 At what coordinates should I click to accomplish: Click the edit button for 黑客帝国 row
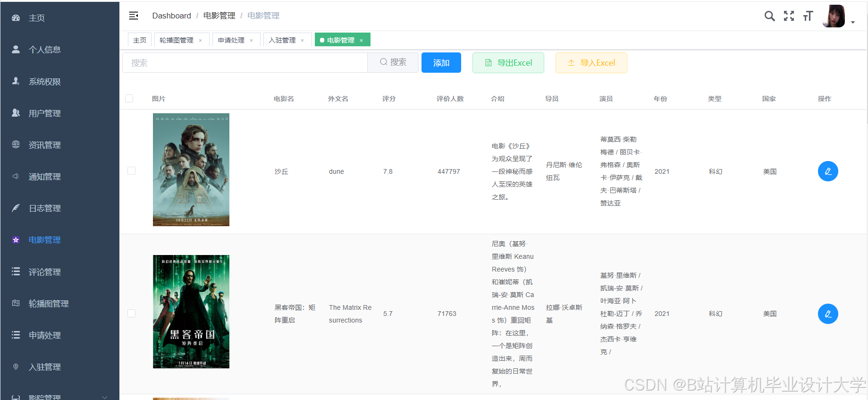828,314
